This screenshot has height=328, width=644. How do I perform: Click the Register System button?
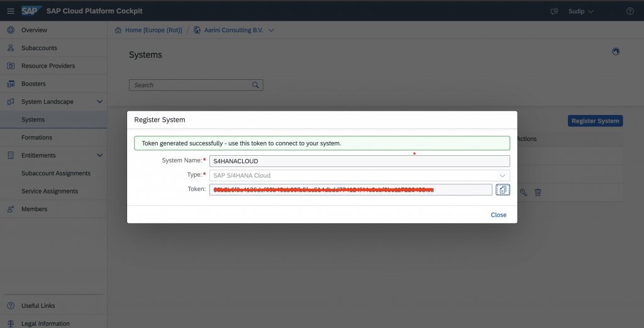(595, 121)
